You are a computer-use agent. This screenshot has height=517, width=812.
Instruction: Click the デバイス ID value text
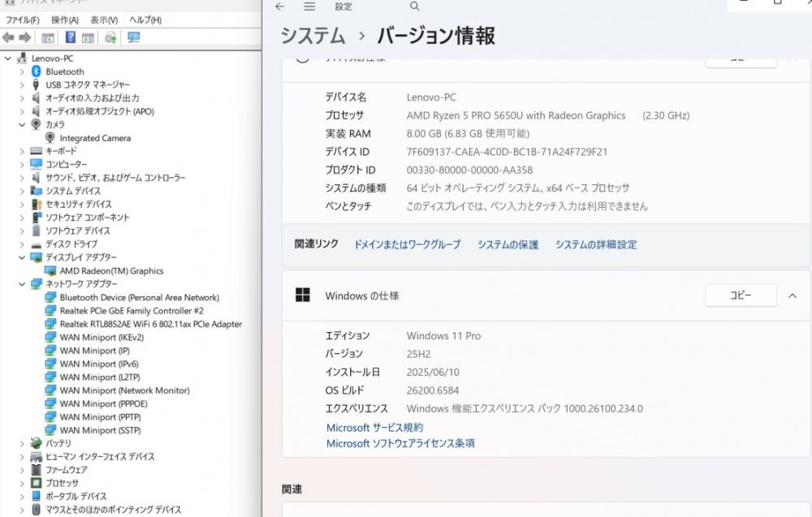point(507,152)
